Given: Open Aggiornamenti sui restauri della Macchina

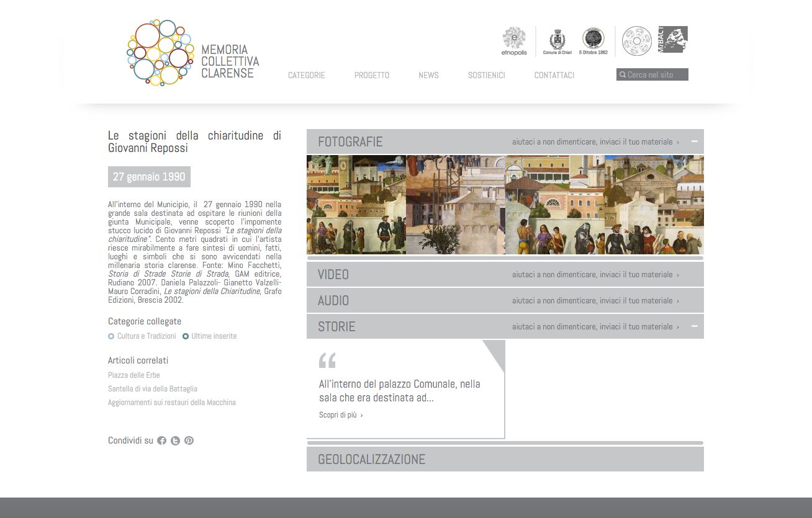Looking at the screenshot, I should (172, 402).
